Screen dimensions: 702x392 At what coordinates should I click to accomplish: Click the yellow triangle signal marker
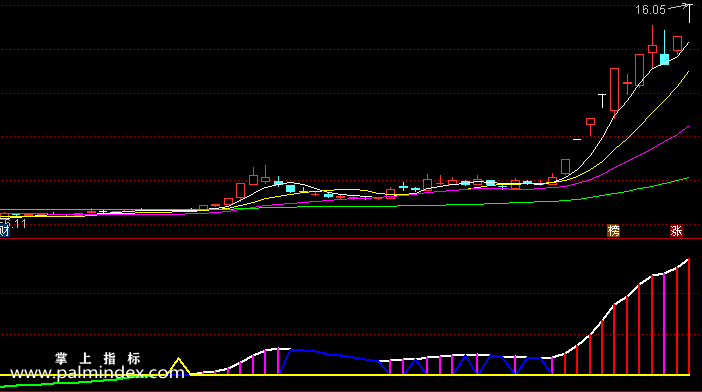[179, 366]
